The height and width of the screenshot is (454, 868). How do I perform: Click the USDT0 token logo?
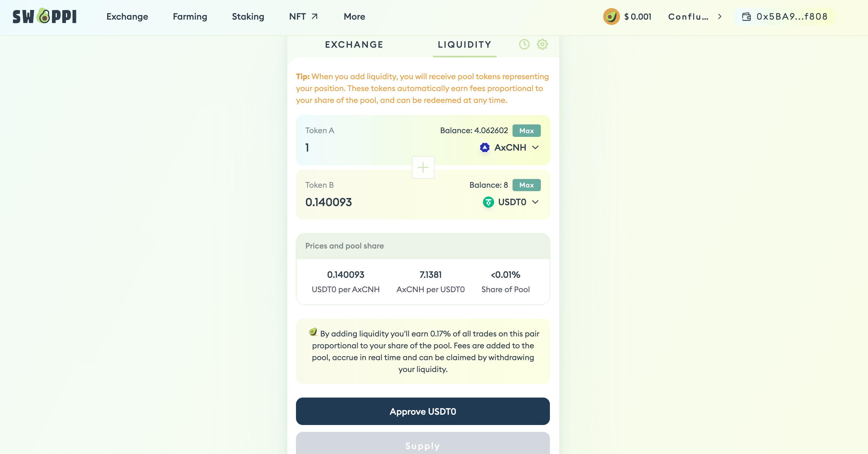pos(488,202)
